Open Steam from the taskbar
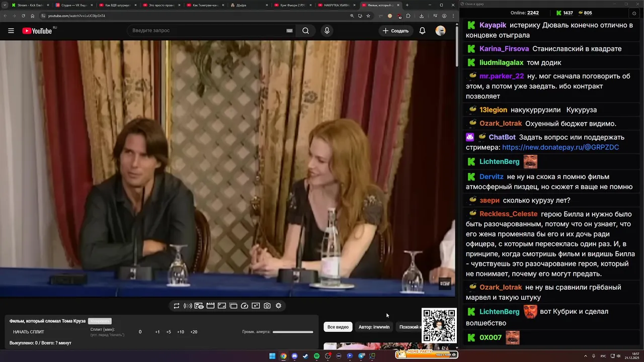644x362 pixels. [305, 356]
